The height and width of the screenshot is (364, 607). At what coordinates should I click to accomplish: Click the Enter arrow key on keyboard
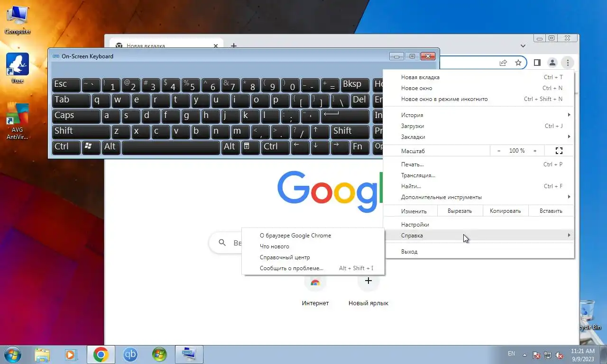(345, 116)
